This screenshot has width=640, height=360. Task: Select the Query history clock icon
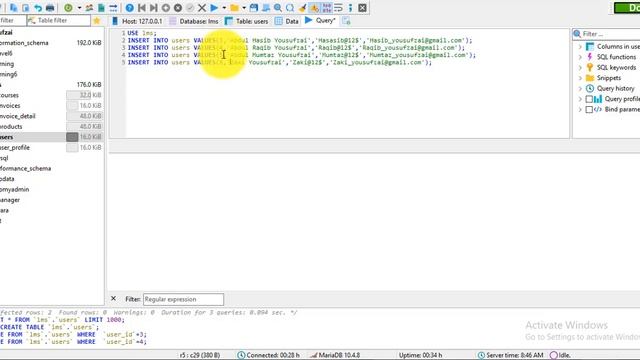tap(590, 89)
